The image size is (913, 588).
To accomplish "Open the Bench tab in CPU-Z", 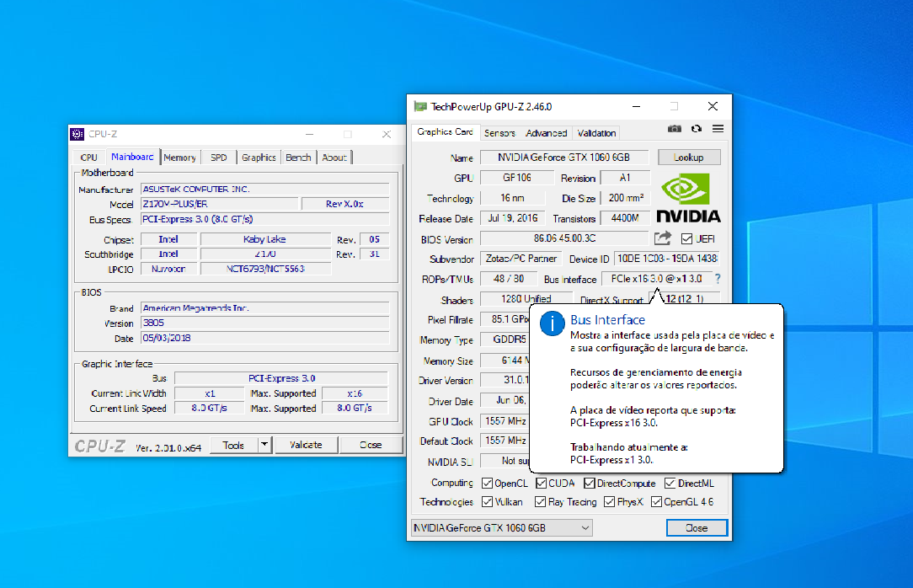I will click(299, 158).
